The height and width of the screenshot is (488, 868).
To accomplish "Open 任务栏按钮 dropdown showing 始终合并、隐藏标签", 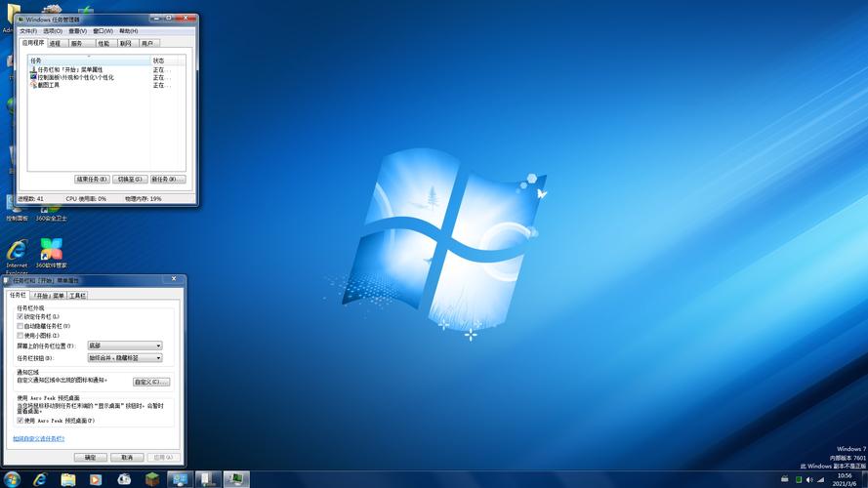I will pyautogui.click(x=125, y=358).
